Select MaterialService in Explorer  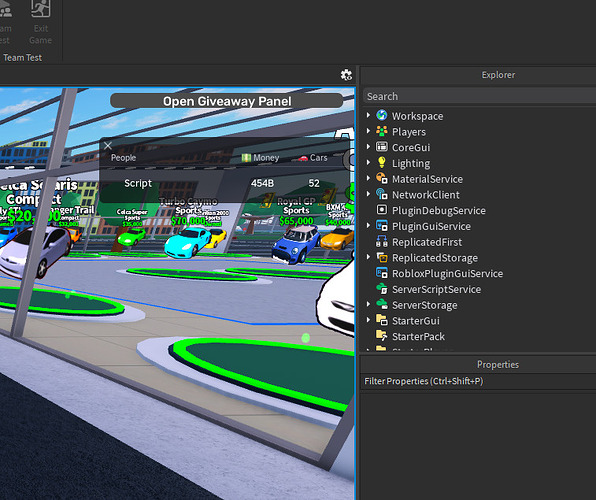click(x=427, y=179)
